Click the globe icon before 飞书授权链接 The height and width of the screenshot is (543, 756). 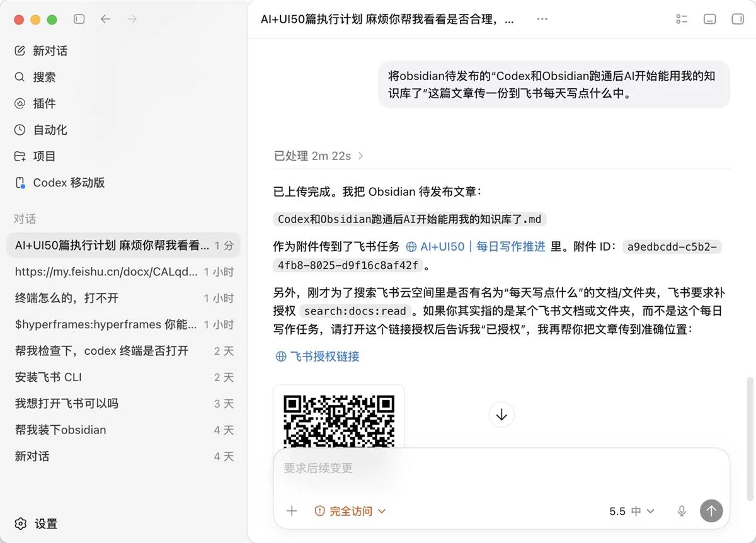click(281, 357)
